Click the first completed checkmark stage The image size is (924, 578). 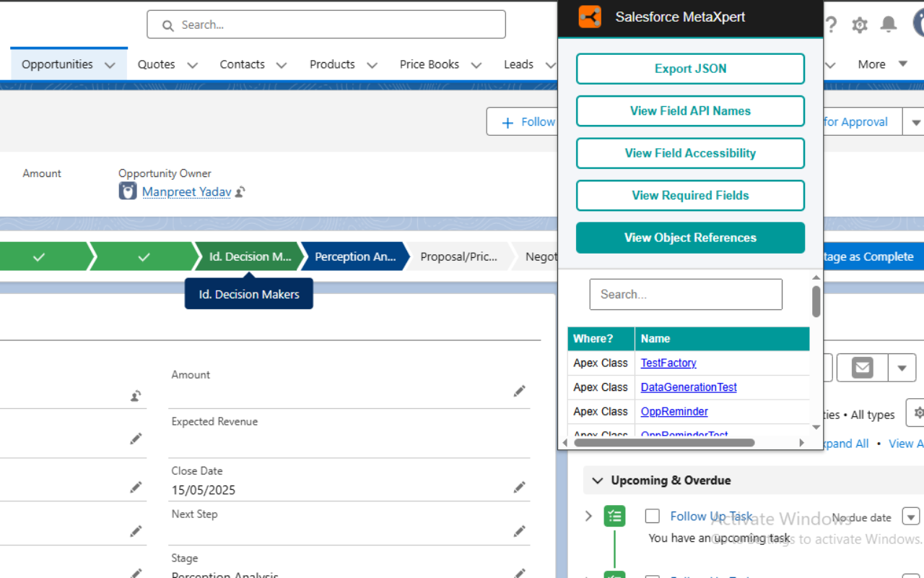[39, 256]
